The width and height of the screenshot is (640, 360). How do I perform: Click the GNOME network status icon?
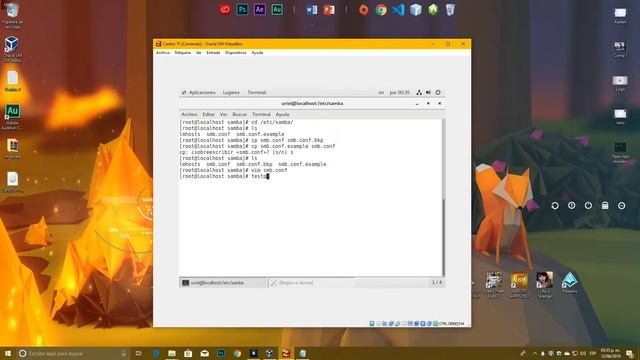419,93
